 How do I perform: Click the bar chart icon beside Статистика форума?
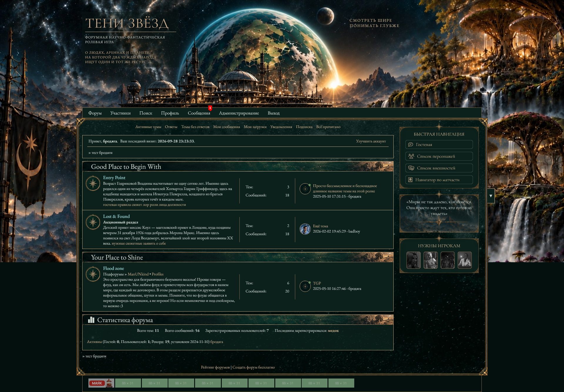91,320
